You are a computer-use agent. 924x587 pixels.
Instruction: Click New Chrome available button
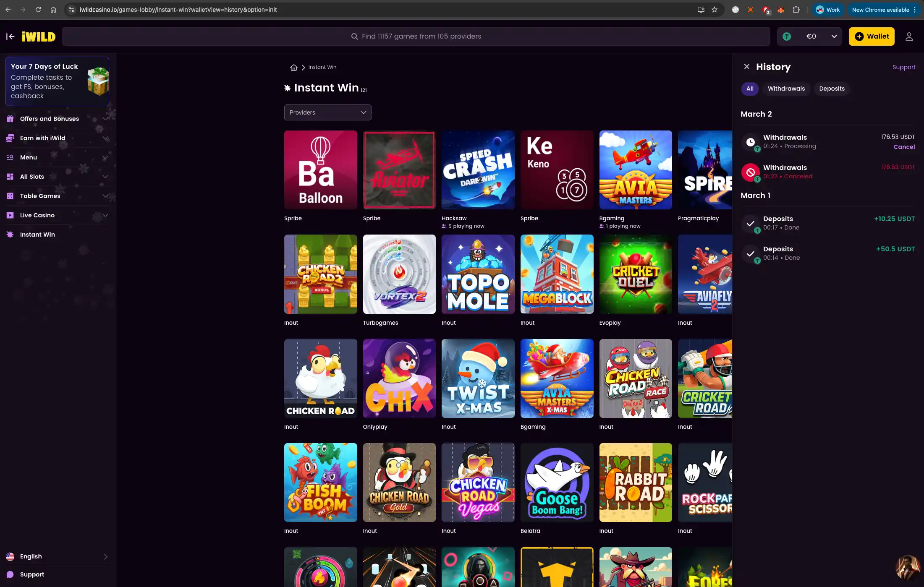tap(884, 10)
